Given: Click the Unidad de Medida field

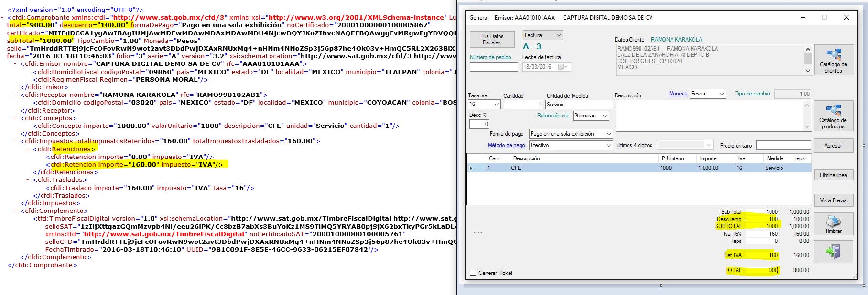Looking at the screenshot, I should point(579,104).
